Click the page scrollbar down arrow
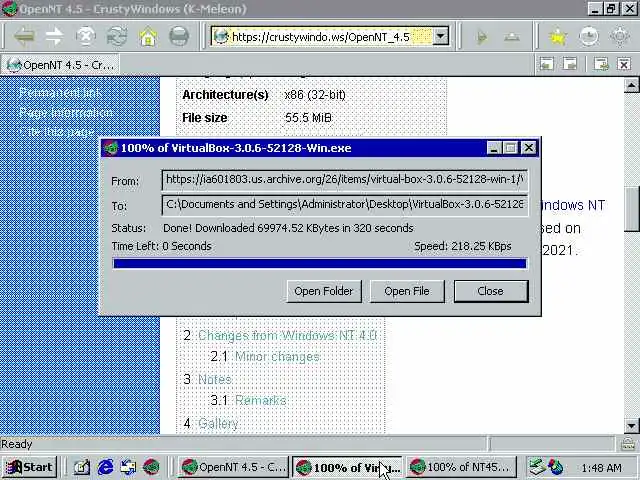 (x=631, y=426)
